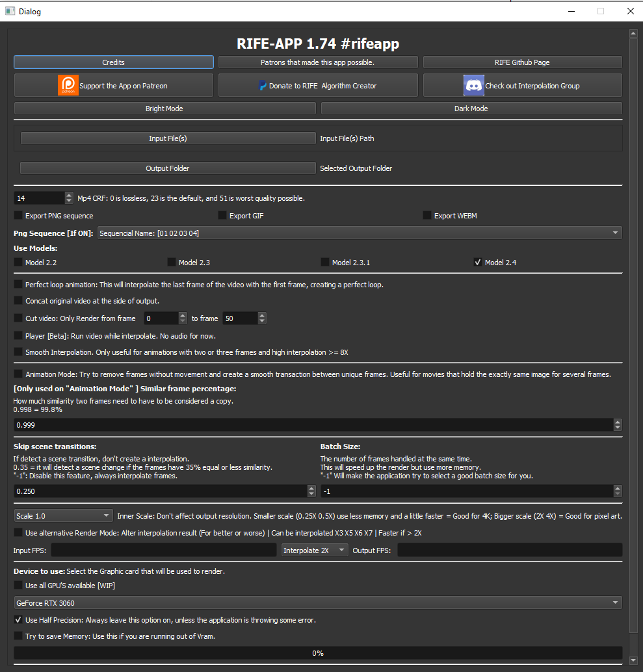The height and width of the screenshot is (672, 643).
Task: Click the Discord logo icon
Action: pyautogui.click(x=474, y=85)
